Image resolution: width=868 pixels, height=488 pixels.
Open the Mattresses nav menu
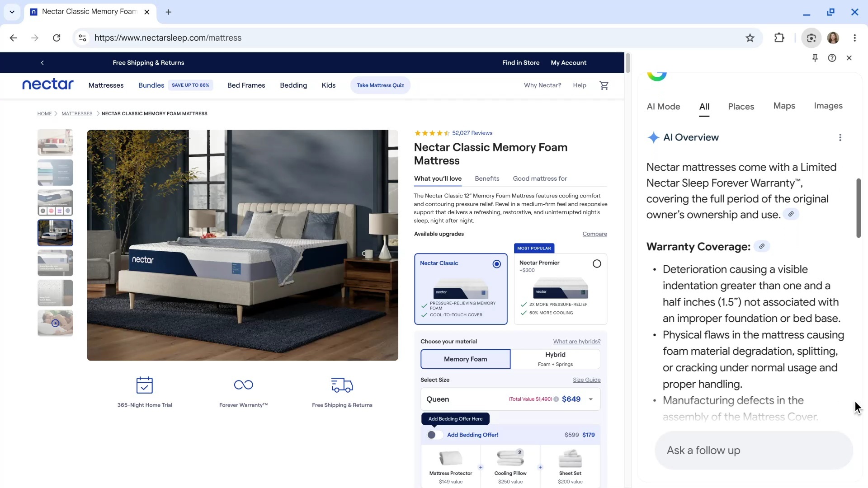[106, 85]
